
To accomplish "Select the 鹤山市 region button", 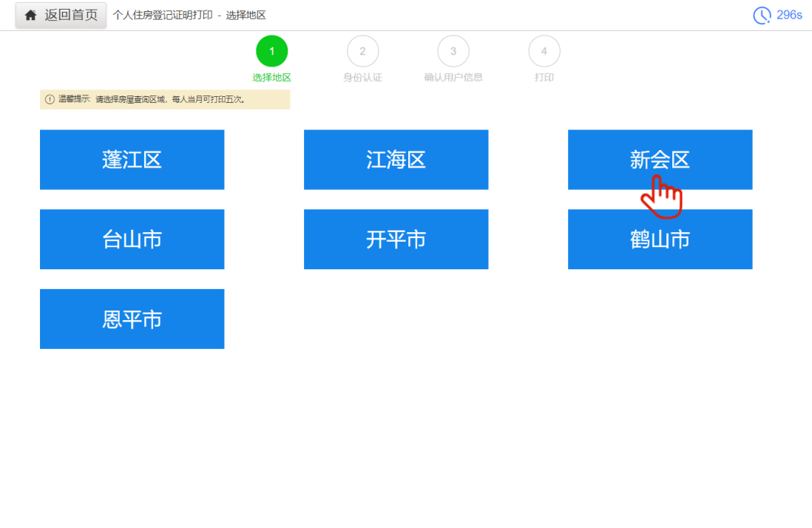I will [x=660, y=239].
